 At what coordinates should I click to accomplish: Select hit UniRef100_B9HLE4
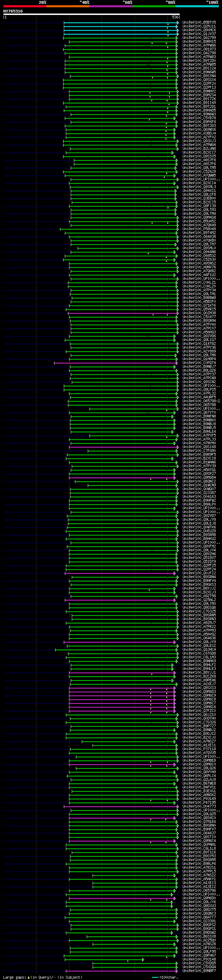pyautogui.click(x=199, y=431)
